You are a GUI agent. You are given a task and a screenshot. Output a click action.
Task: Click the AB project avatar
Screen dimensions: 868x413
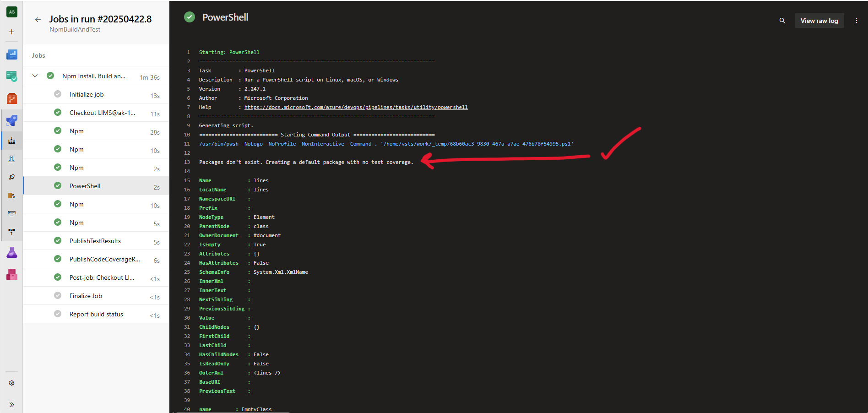[11, 11]
